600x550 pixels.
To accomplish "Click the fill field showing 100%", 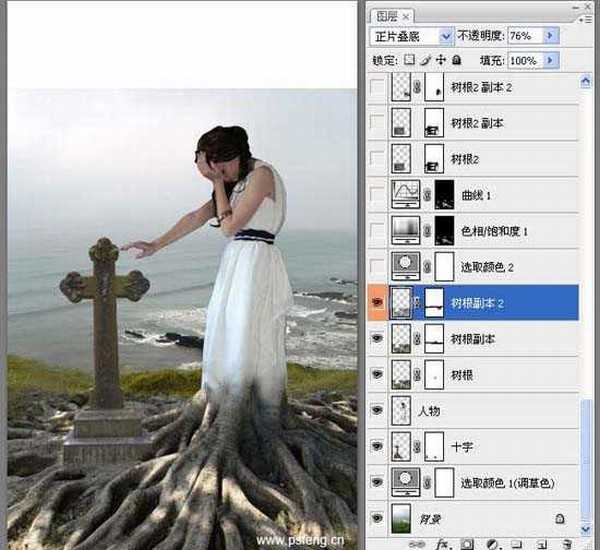I will point(525,60).
